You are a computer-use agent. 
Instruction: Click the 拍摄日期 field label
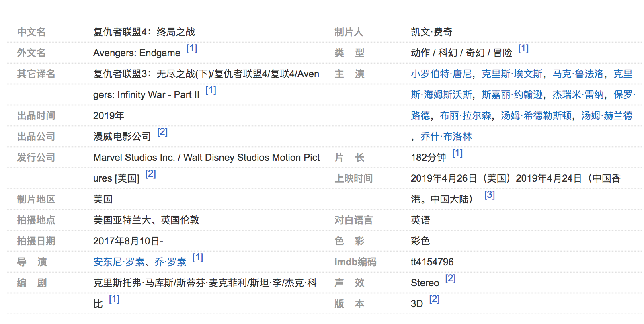pyautogui.click(x=36, y=241)
